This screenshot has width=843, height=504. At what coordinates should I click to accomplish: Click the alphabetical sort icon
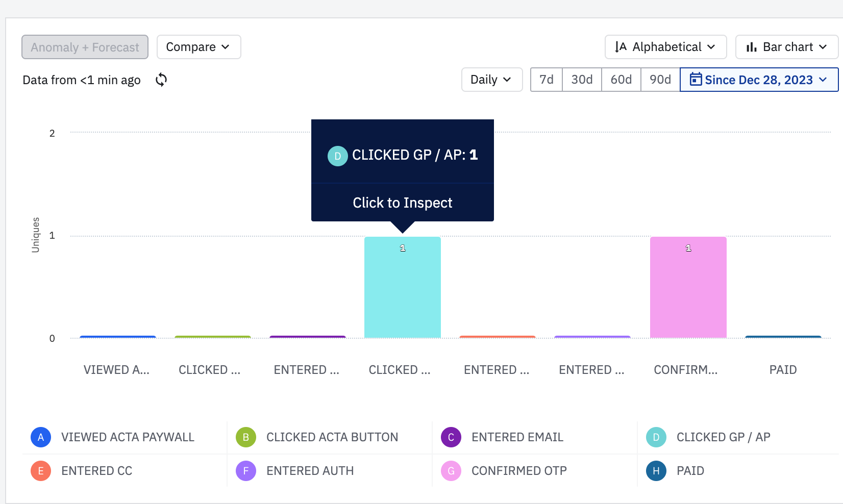(621, 47)
